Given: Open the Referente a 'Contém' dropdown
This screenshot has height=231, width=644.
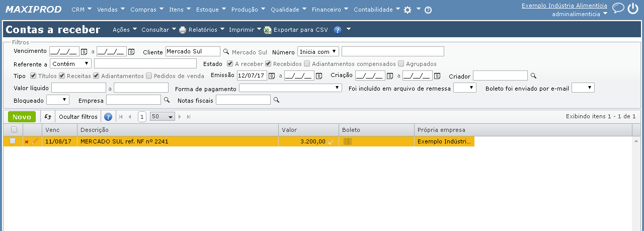Looking at the screenshot, I should tap(71, 63).
